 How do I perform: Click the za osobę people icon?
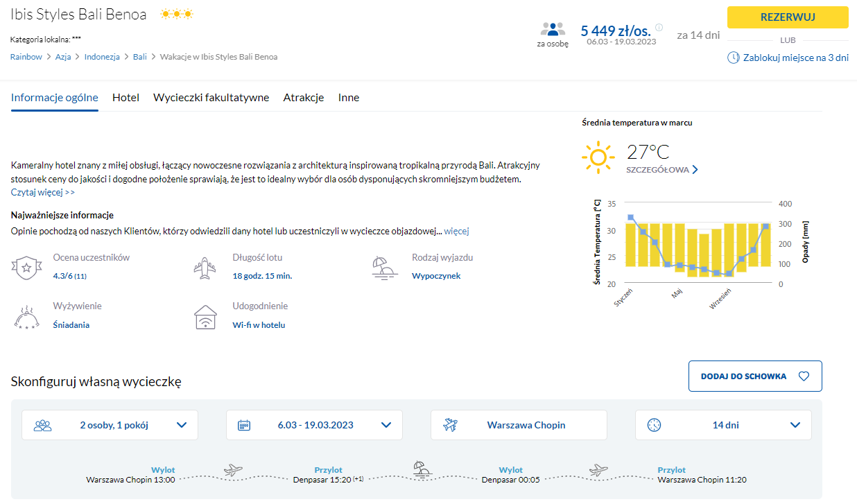(553, 29)
